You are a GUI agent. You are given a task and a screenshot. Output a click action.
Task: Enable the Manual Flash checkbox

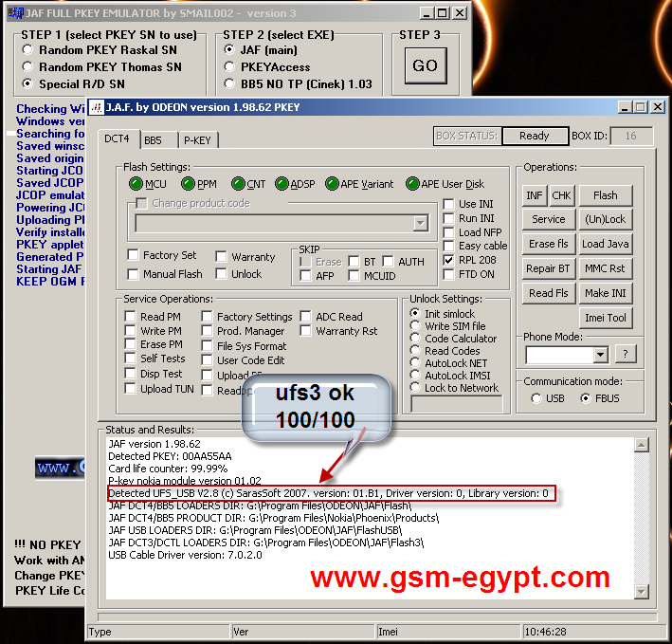coord(133,274)
